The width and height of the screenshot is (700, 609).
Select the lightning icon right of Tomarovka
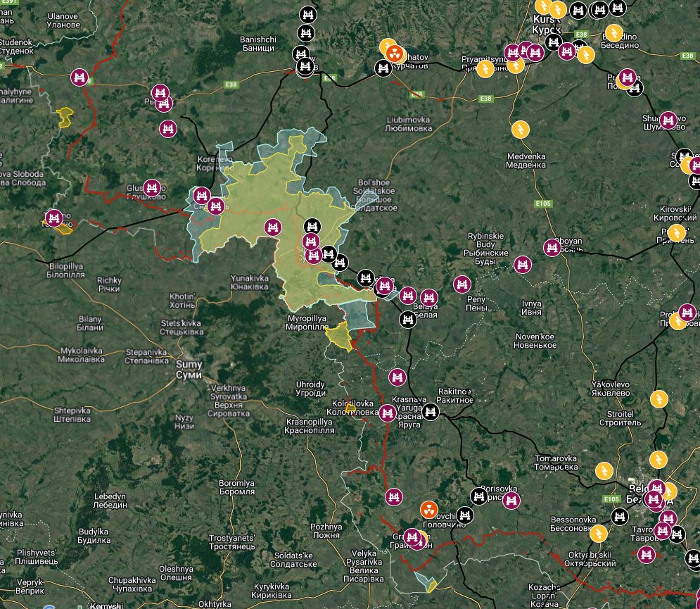604,471
